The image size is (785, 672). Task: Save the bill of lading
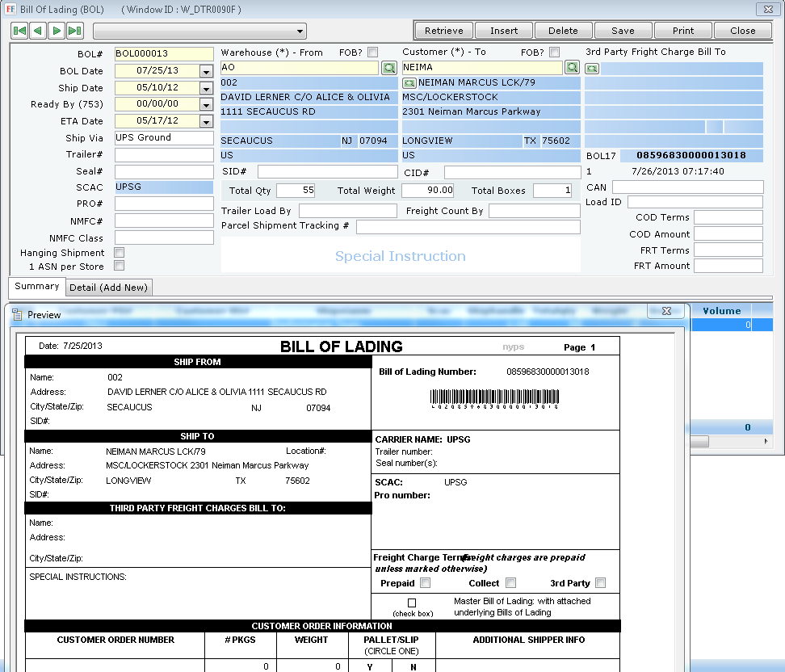[x=623, y=30]
